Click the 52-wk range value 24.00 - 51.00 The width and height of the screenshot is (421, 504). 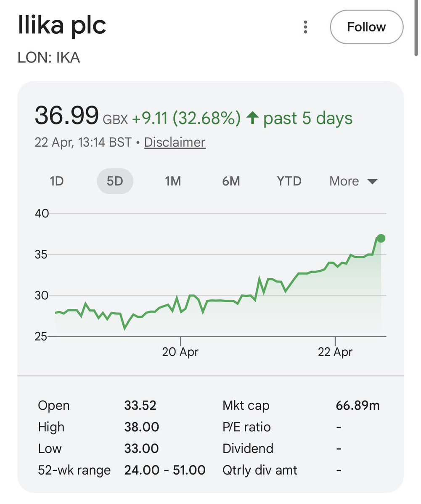[165, 470]
